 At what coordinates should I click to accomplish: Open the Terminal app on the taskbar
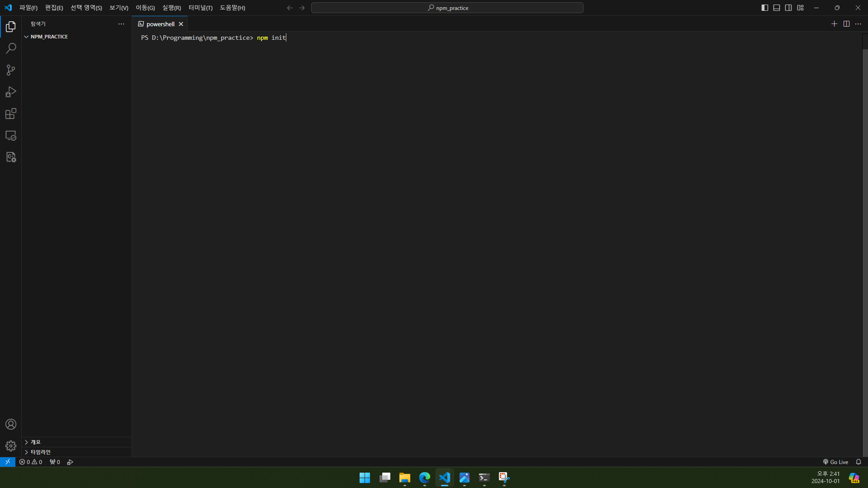pos(484,478)
